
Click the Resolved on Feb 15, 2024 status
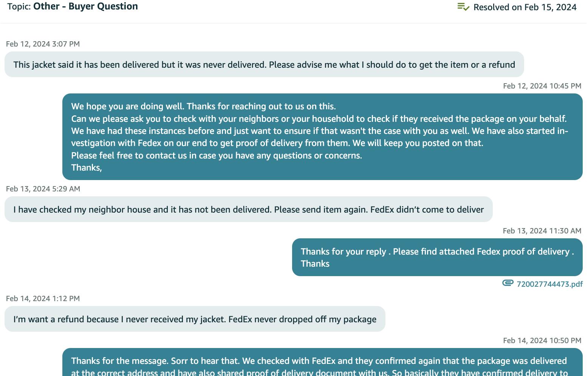pos(525,7)
